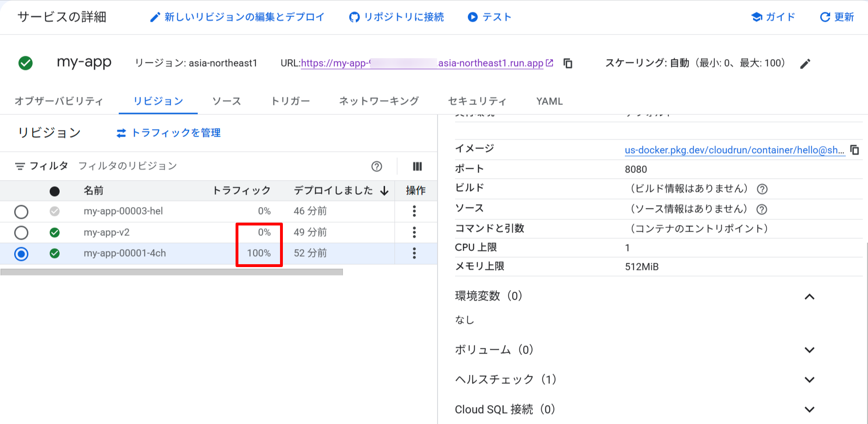Click the トラフィック column header
868x424 pixels.
tap(242, 190)
